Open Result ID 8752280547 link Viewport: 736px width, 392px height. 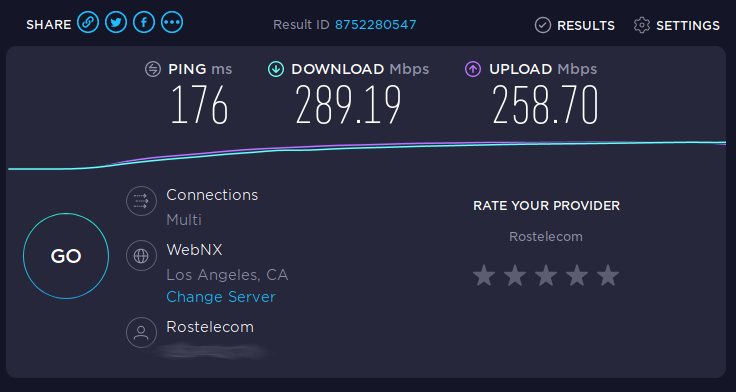[x=376, y=24]
